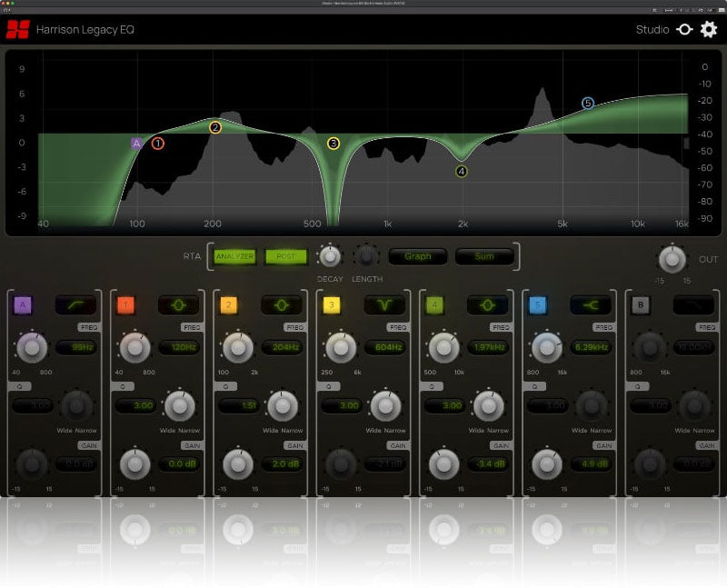Screen dimensions: 727x588
Task: Click the 204Hz frequency field
Action: [282, 347]
